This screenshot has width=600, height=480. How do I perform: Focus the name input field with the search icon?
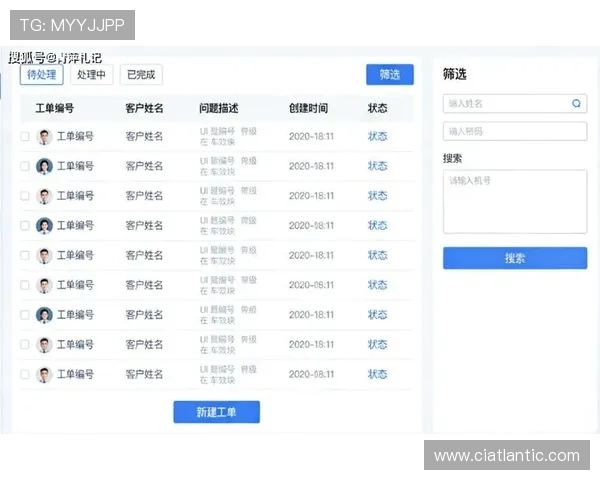click(515, 103)
